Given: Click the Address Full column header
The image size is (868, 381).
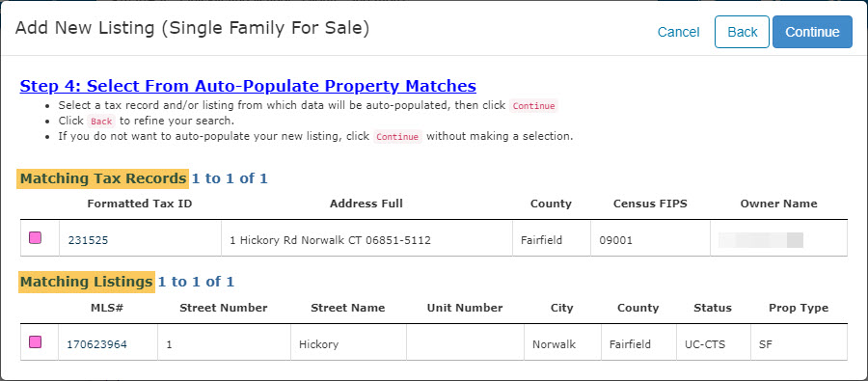Looking at the screenshot, I should (366, 204).
